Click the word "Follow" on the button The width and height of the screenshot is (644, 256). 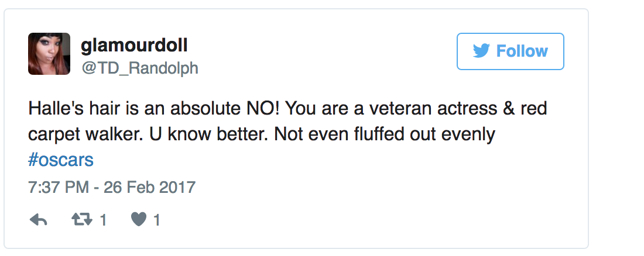tap(522, 51)
